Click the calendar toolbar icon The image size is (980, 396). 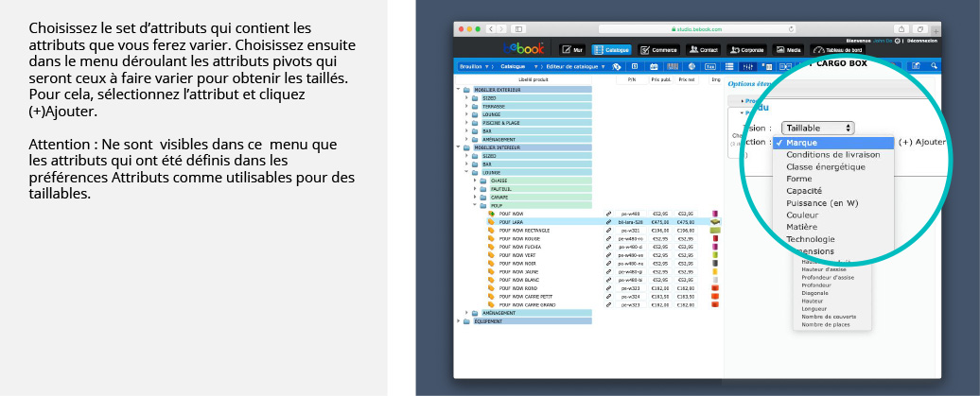click(654, 66)
